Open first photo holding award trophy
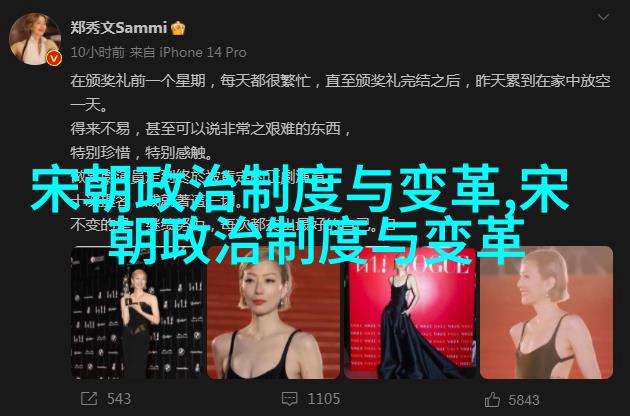Screen dimensions: 630x416 pos(137,313)
